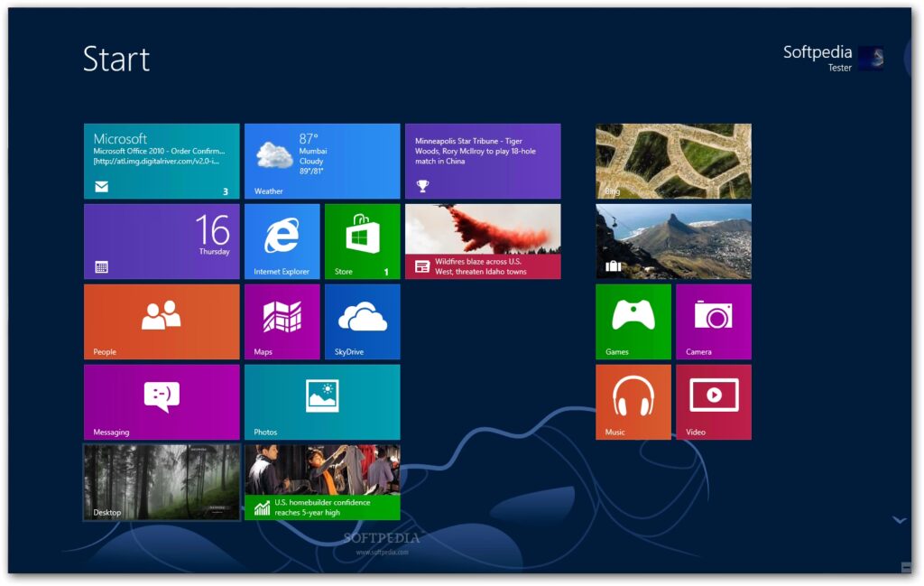Expand the chevron arrow at bottom right
This screenshot has height=586, width=924.
[x=899, y=520]
